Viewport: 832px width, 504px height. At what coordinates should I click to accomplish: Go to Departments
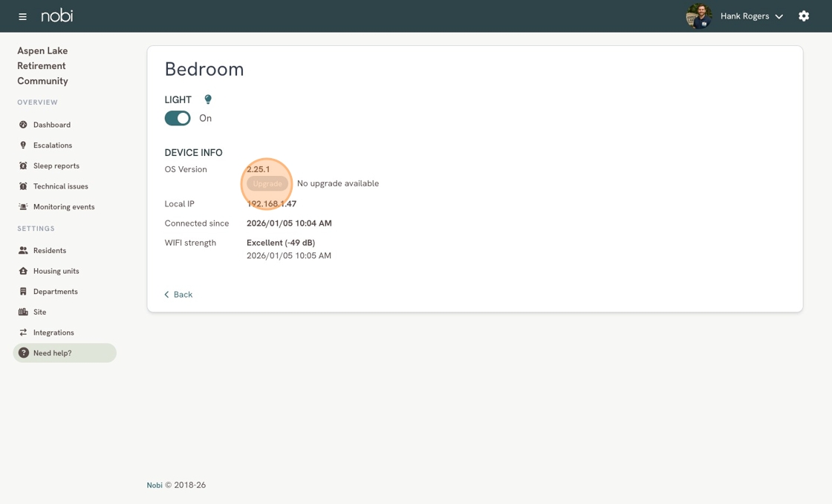(x=55, y=292)
